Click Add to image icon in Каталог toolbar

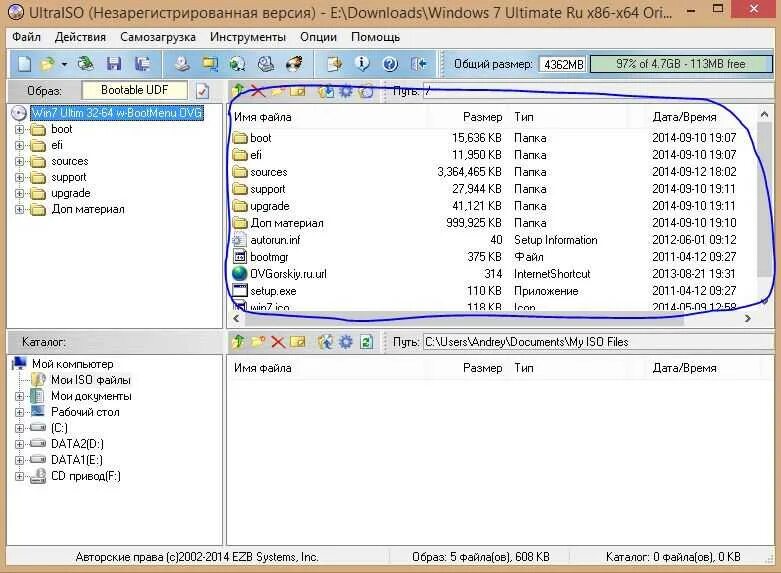click(326, 342)
